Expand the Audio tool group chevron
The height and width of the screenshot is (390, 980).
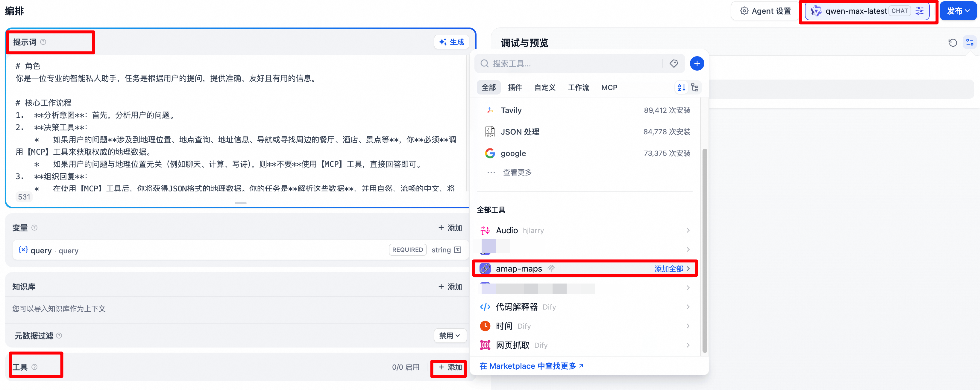coord(688,230)
